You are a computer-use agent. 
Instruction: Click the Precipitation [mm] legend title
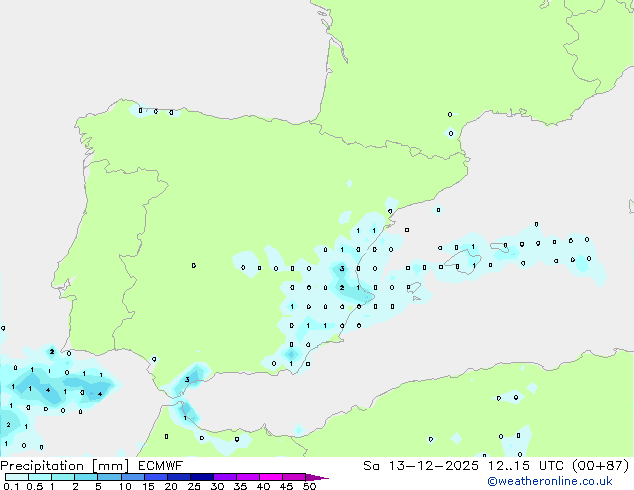point(62,465)
